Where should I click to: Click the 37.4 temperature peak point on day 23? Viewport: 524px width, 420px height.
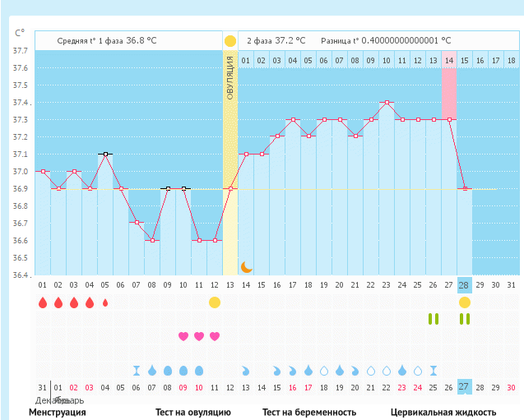[387, 103]
